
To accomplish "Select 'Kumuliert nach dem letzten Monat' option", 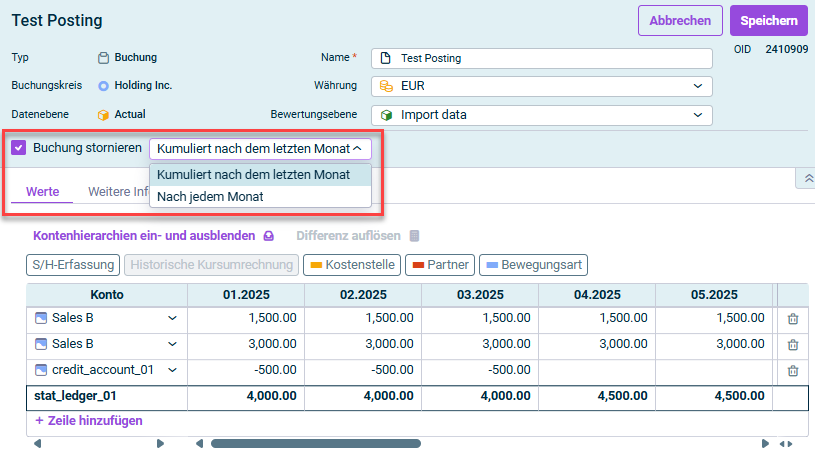I will pos(253,175).
